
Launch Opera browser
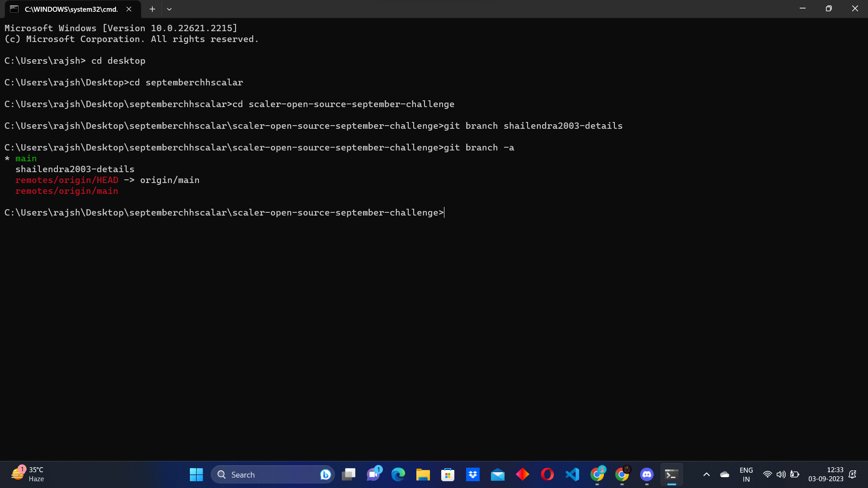coord(547,474)
